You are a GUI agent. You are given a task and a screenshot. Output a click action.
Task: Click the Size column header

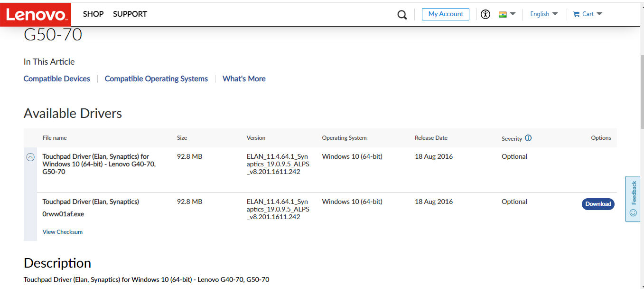182,138
